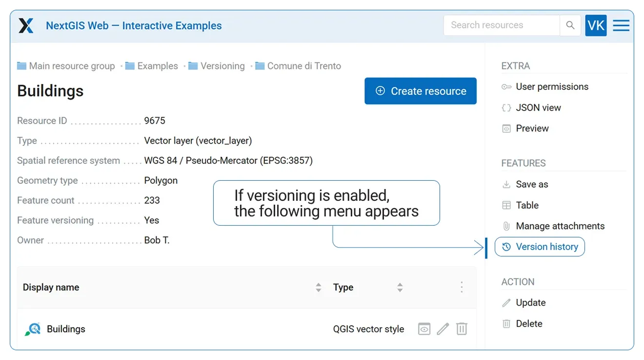Click the Create resource button

click(421, 91)
